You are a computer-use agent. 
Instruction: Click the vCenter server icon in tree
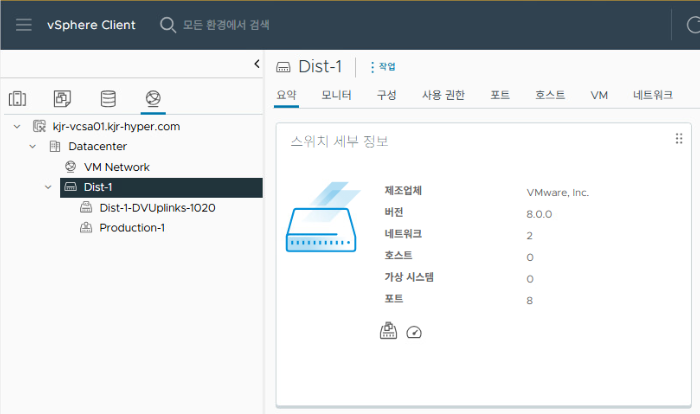point(39,126)
